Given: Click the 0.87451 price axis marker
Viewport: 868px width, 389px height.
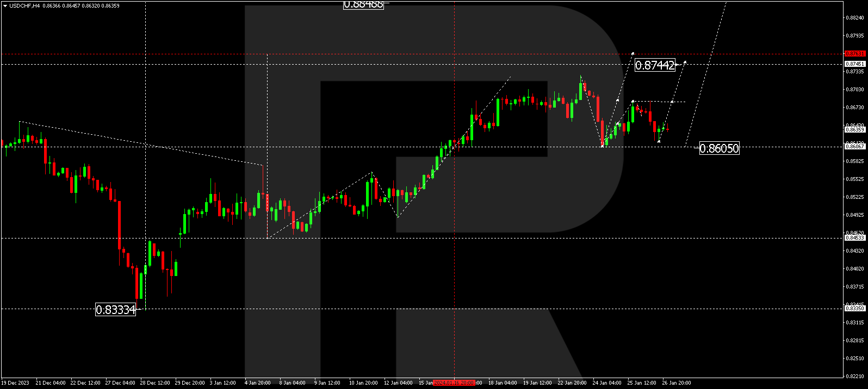Looking at the screenshot, I should [854, 64].
